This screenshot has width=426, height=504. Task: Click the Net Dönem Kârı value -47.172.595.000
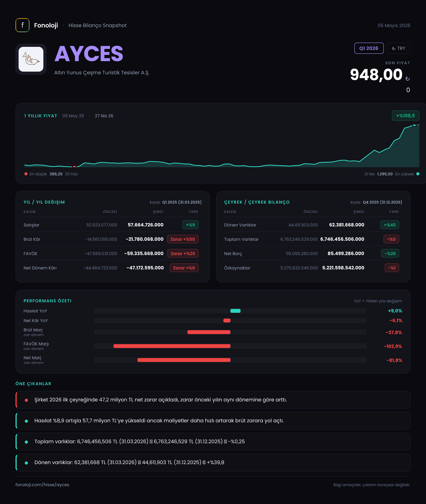(145, 268)
